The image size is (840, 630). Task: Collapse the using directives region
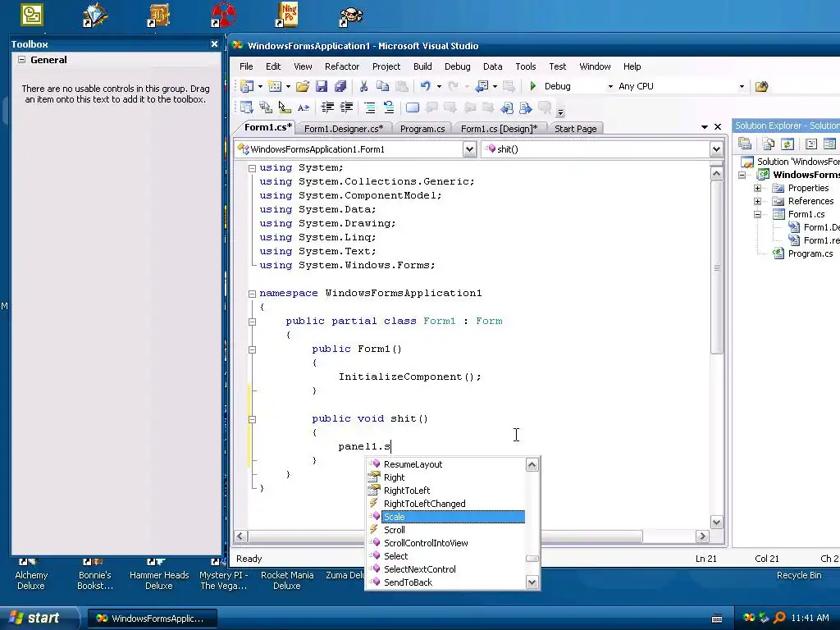point(252,168)
